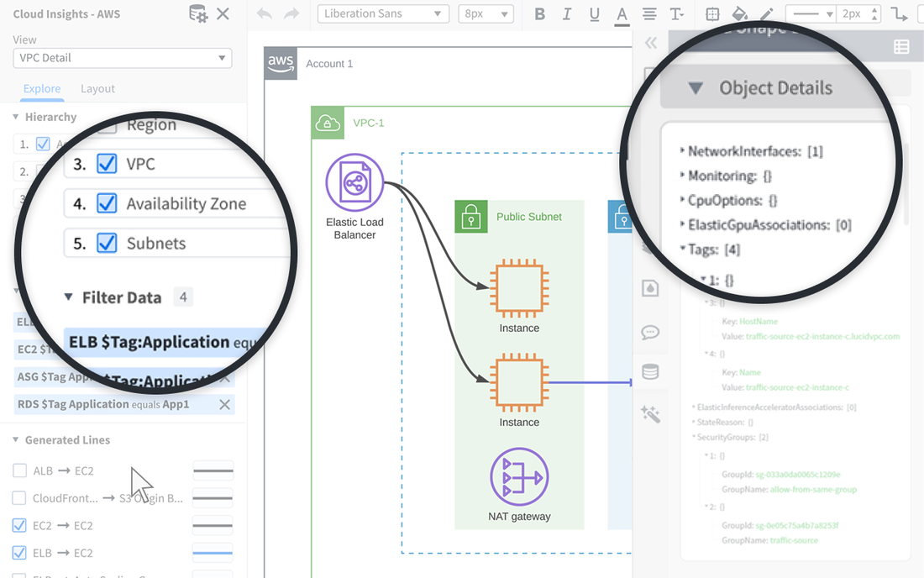Screen dimensions: 924x578
Task: Enable the ALB → EC2 generated line checkbox
Action: click(x=19, y=470)
